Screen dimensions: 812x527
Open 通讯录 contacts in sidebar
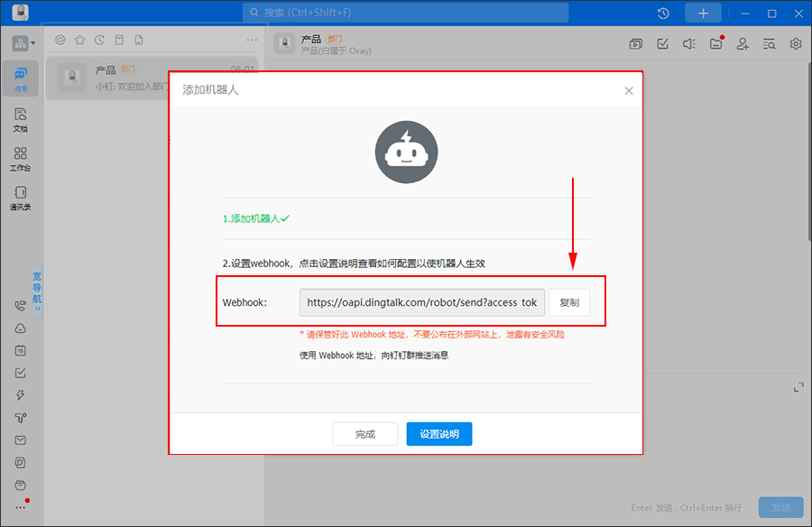coord(20,198)
